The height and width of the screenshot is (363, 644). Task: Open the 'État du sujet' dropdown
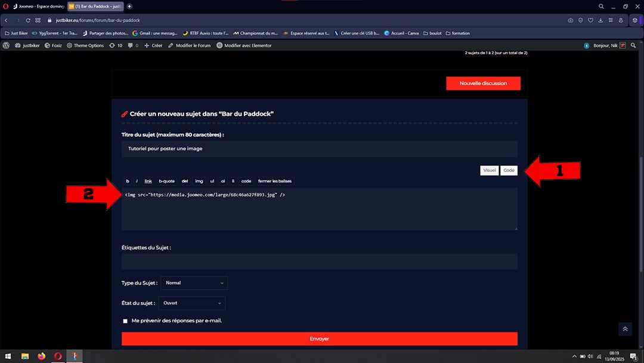[193, 303]
